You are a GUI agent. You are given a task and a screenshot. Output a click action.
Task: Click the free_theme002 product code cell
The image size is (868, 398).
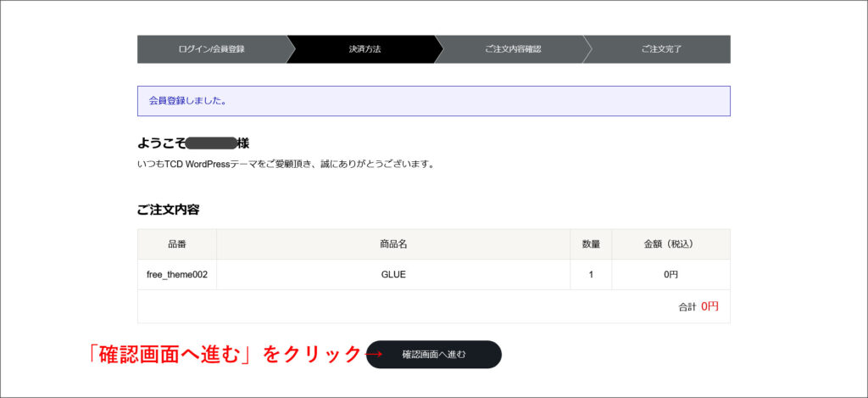coord(177,275)
